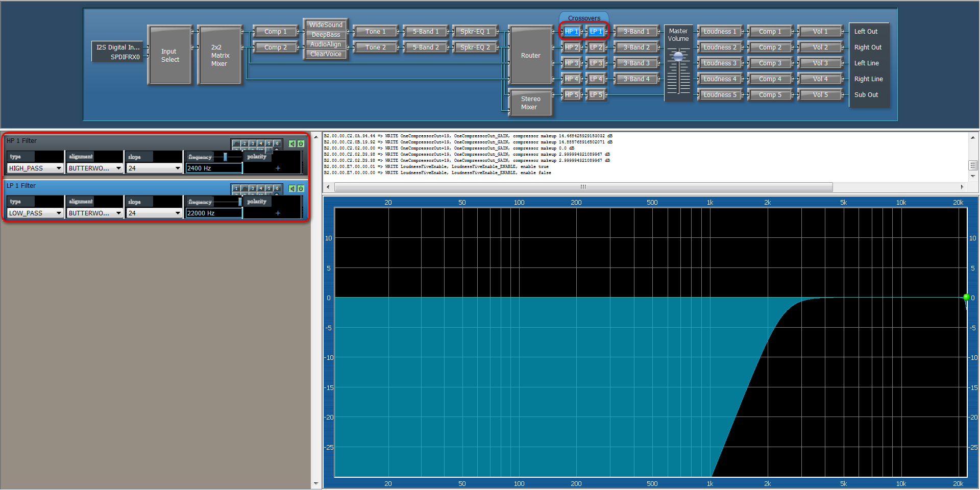The height and width of the screenshot is (490, 980).
Task: Click the 22000 Hz frequency field
Action: [214, 213]
